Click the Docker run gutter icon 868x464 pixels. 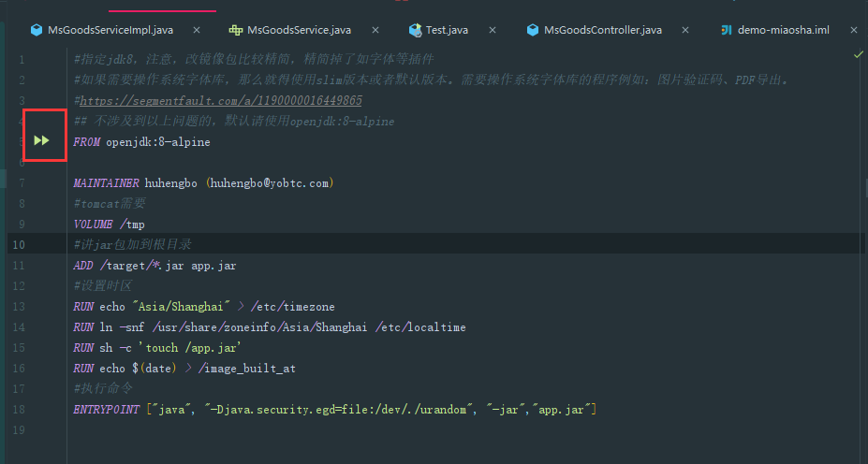pos(41,140)
